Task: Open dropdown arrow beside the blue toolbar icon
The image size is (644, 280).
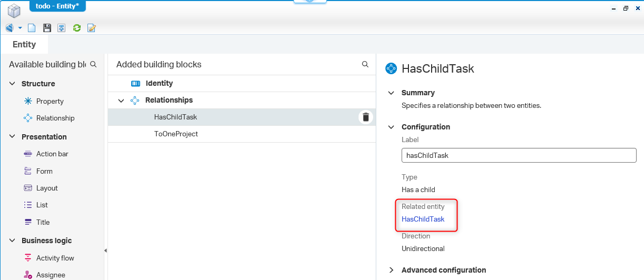Action: pos(20,28)
